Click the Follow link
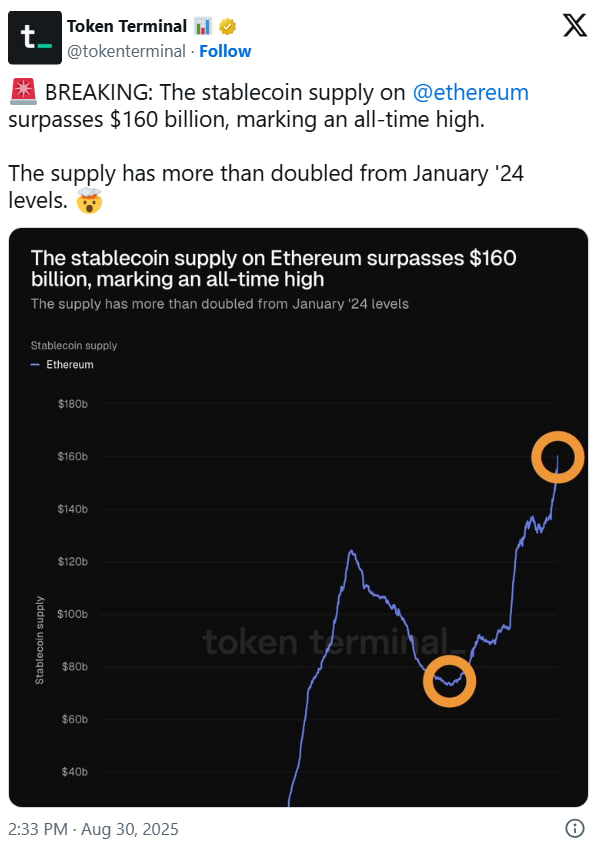 tap(225, 51)
